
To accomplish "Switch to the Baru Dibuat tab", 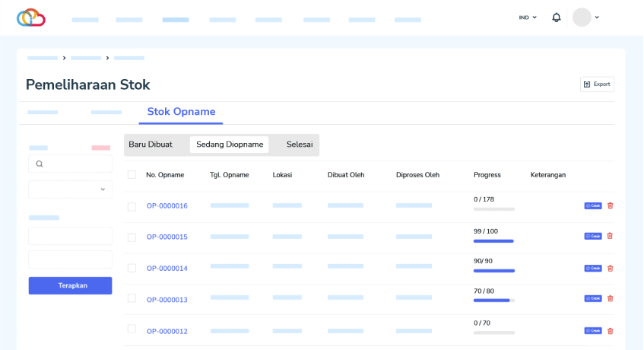I will 151,145.
